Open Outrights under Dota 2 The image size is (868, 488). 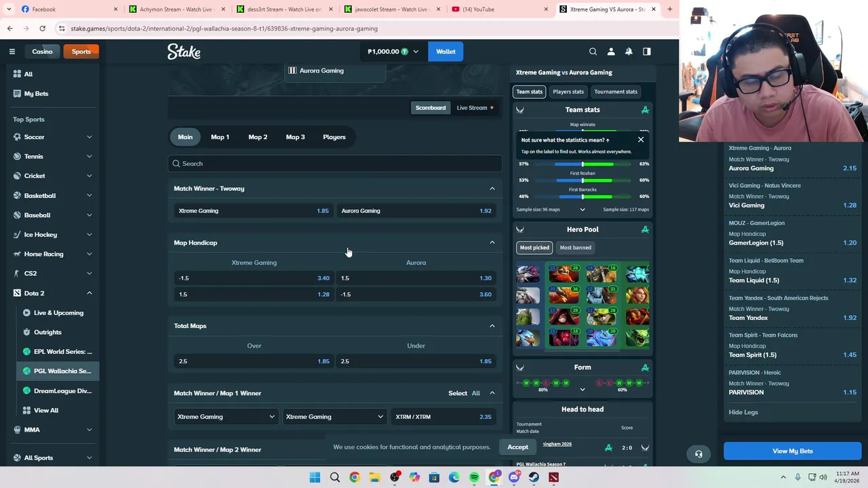[47, 332]
